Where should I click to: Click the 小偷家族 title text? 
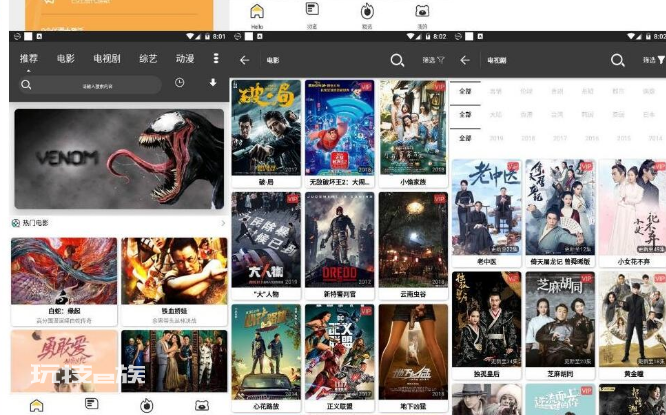coord(413,182)
